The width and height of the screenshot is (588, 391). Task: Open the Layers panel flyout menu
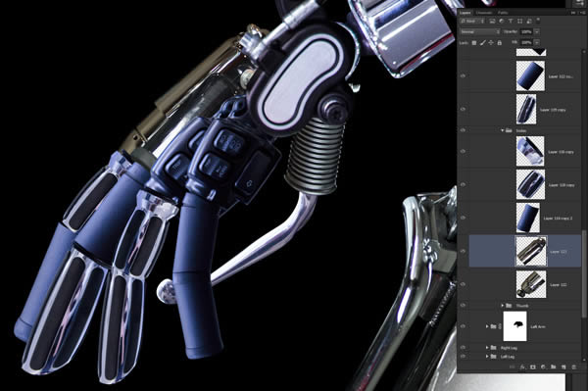(x=582, y=13)
